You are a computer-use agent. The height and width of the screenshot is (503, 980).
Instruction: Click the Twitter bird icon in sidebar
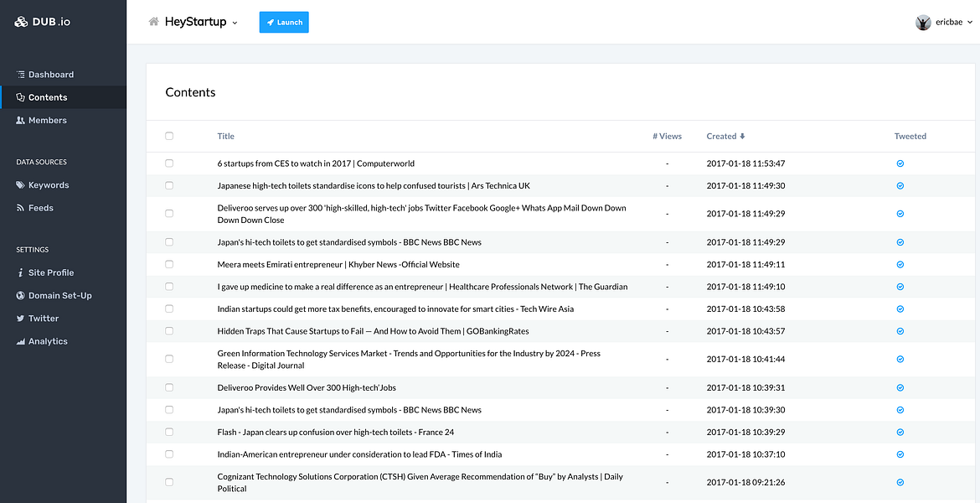pyautogui.click(x=21, y=319)
